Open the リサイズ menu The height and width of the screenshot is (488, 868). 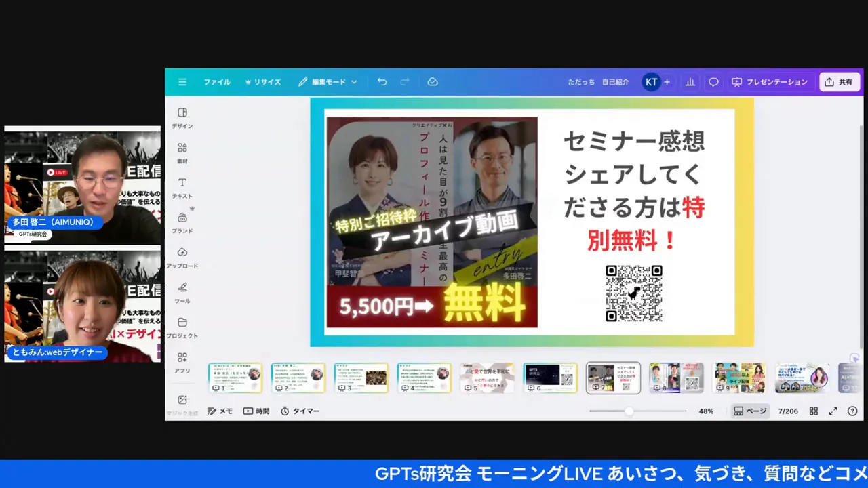click(x=262, y=82)
